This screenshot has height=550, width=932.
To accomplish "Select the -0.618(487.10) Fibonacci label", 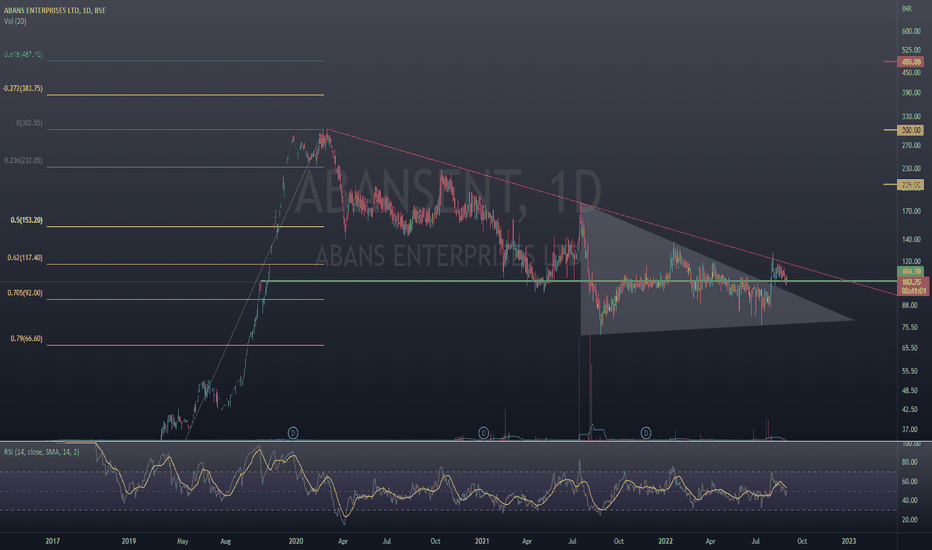I will (23, 54).
